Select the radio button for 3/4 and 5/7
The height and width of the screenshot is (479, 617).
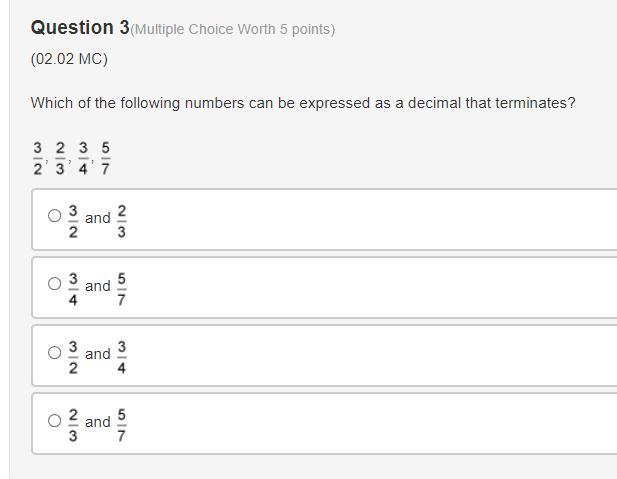point(54,284)
